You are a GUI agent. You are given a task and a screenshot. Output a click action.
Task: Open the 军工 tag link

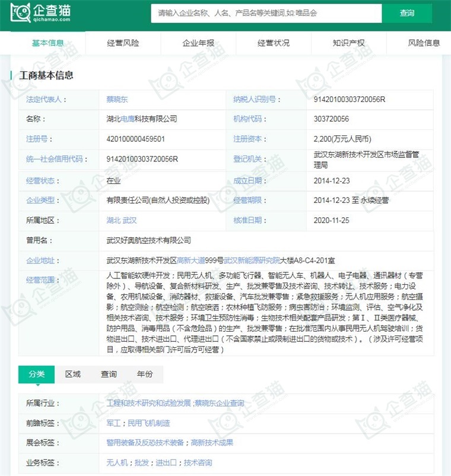[x=113, y=423]
